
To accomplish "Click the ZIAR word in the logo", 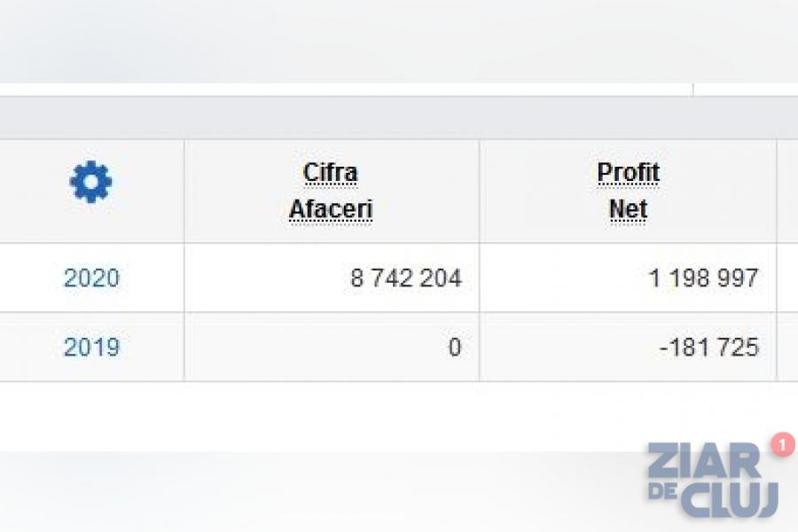I will click(703, 463).
